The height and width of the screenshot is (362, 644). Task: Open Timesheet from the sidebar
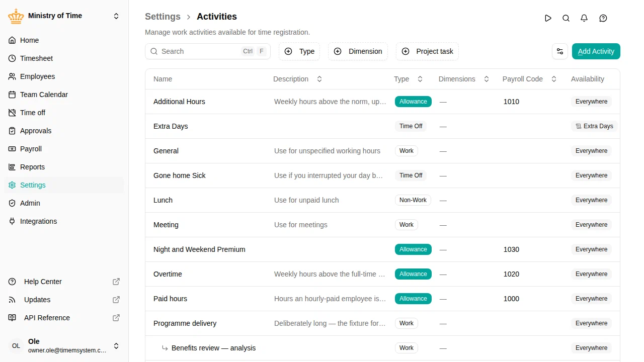click(x=64, y=58)
